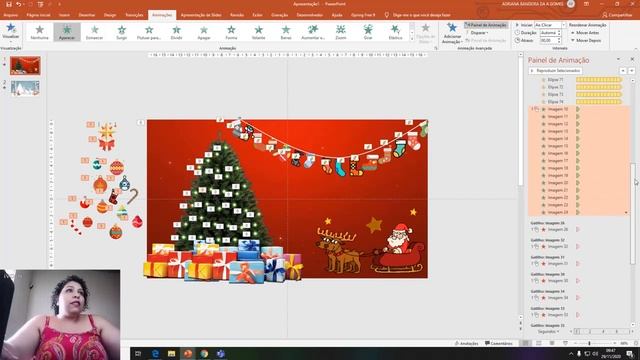Open the Adicionar Animação dropdown
The width and height of the screenshot is (640, 360).
coord(452,34)
